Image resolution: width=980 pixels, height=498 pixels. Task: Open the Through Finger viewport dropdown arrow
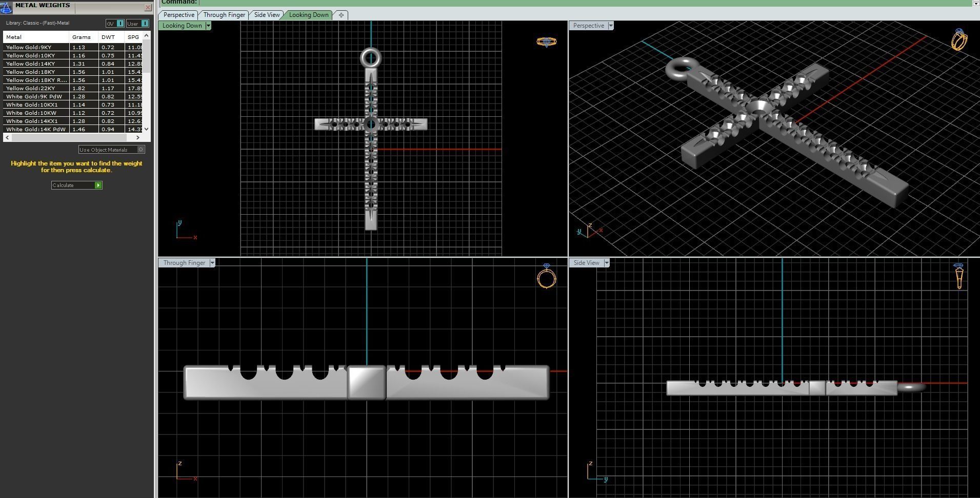coord(212,263)
